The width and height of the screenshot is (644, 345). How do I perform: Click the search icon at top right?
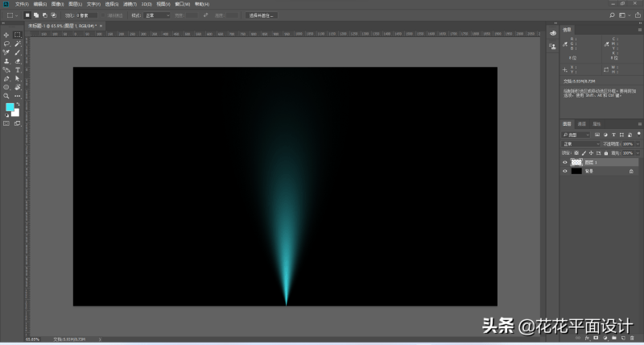click(613, 15)
